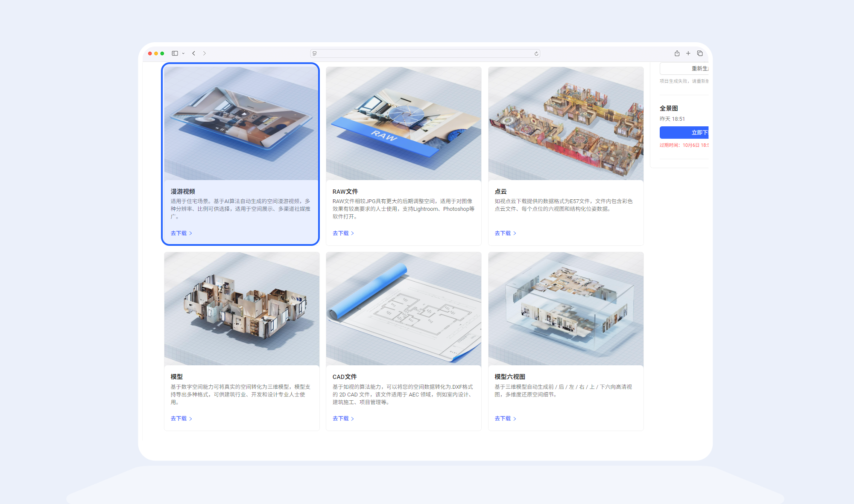This screenshot has height=504, width=854.
Task: Open the 点云 card thumbnail
Action: click(566, 123)
